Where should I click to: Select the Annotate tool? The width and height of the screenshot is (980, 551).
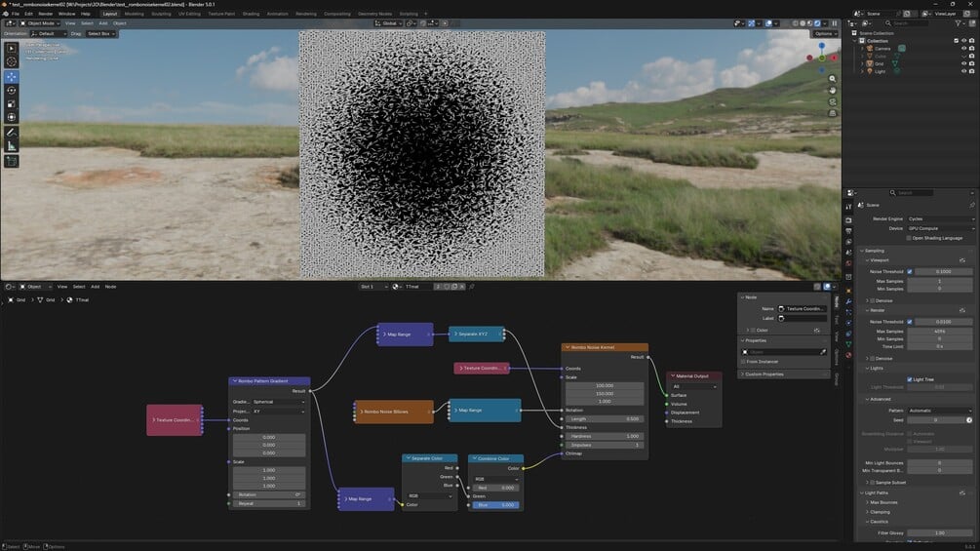point(12,133)
